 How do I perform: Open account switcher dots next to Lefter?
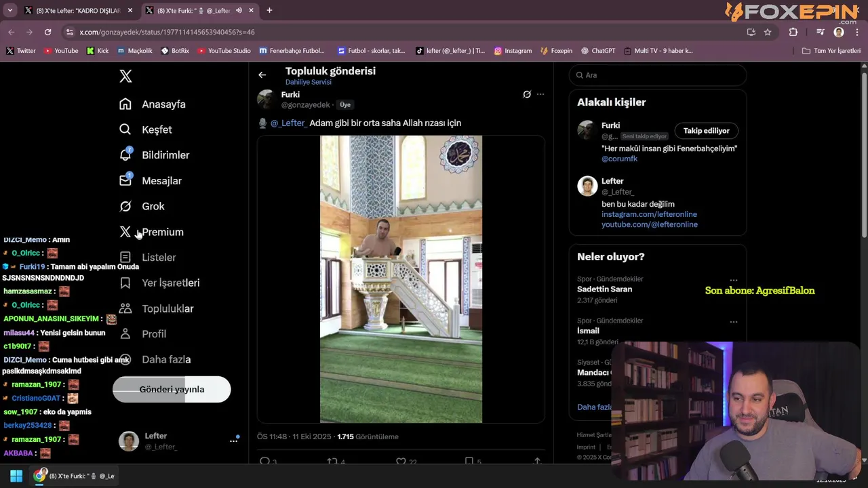(234, 441)
